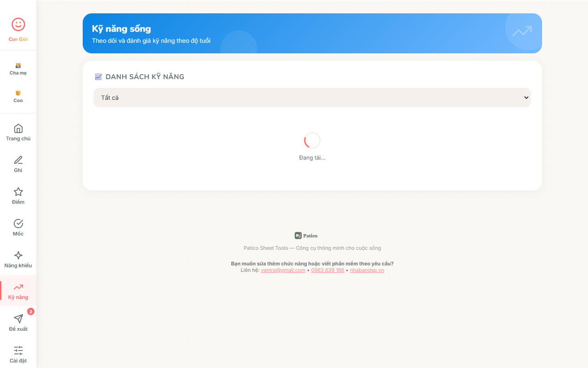Screen dimensions: 588x368
Task: Click the Danh sách kỹ năng heading
Action: tap(144, 77)
